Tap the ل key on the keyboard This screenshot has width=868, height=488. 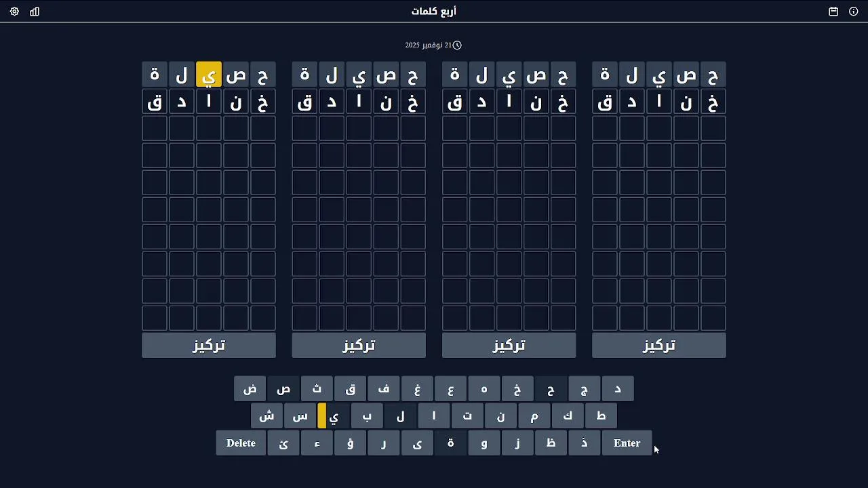pos(400,416)
